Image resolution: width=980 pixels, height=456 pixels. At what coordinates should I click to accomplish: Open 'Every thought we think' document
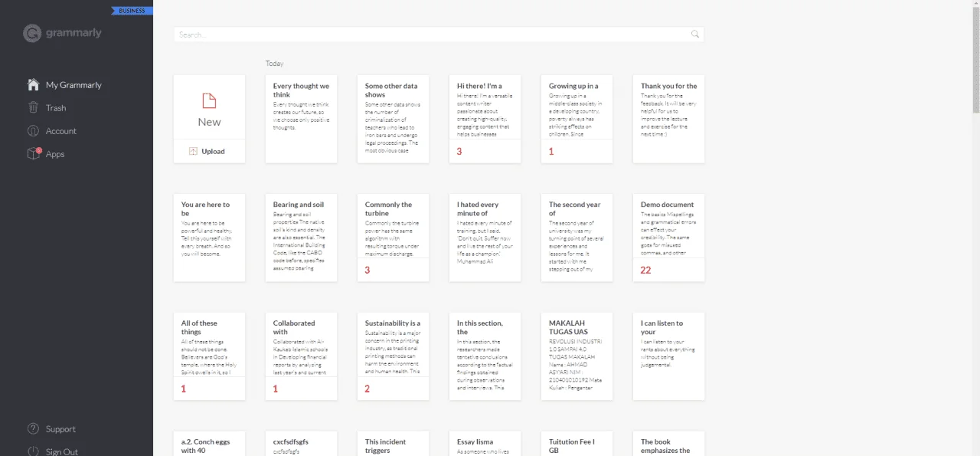tap(301, 119)
